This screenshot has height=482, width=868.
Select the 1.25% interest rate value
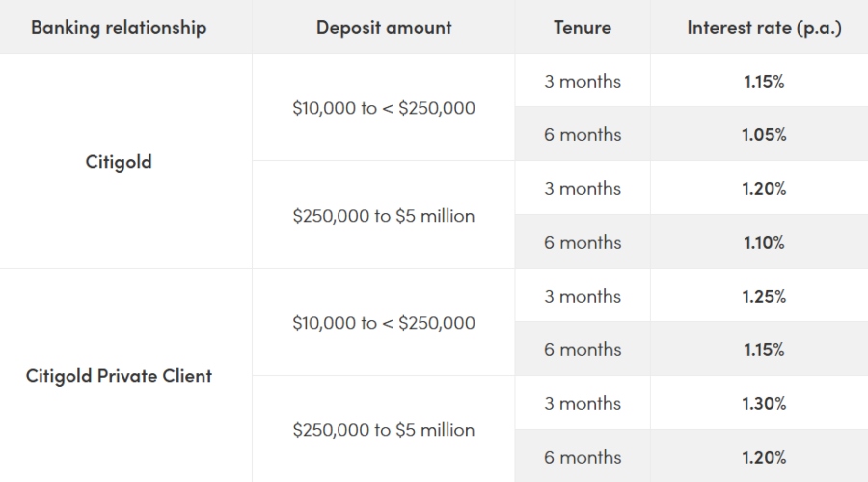[764, 296]
